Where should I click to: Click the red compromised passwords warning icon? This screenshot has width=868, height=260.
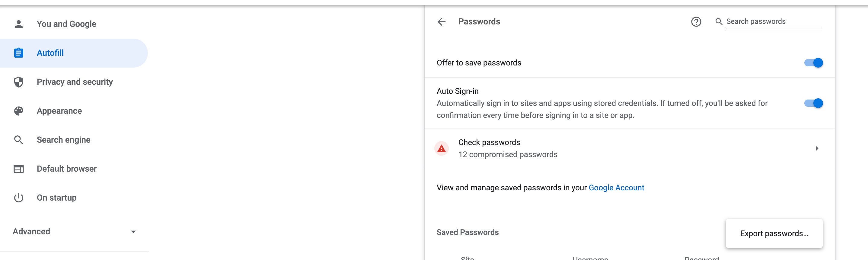point(442,148)
